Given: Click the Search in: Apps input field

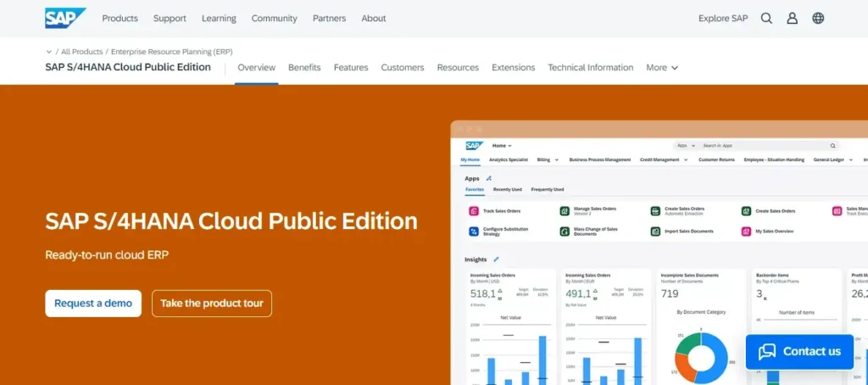Looking at the screenshot, I should click(x=764, y=146).
